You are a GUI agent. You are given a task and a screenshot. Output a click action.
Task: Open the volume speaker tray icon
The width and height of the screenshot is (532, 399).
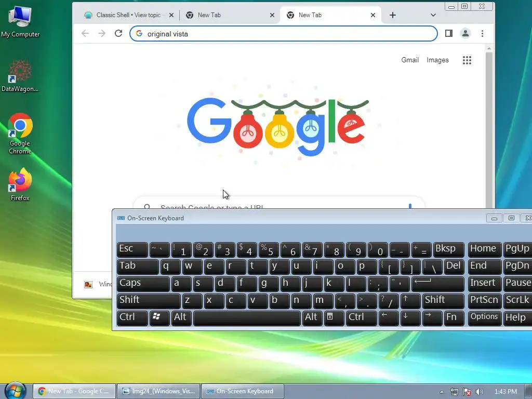[x=479, y=392]
